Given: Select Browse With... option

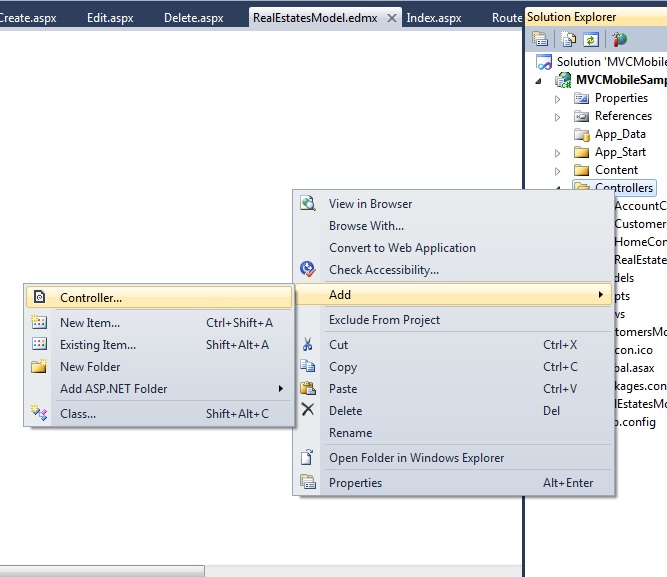Looking at the screenshot, I should click(453, 226).
